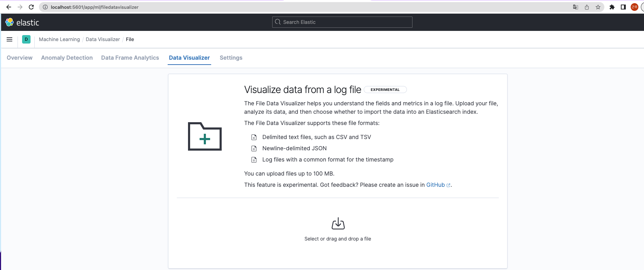View site information icon in address bar
This screenshot has width=644, height=270.
tap(45, 7)
